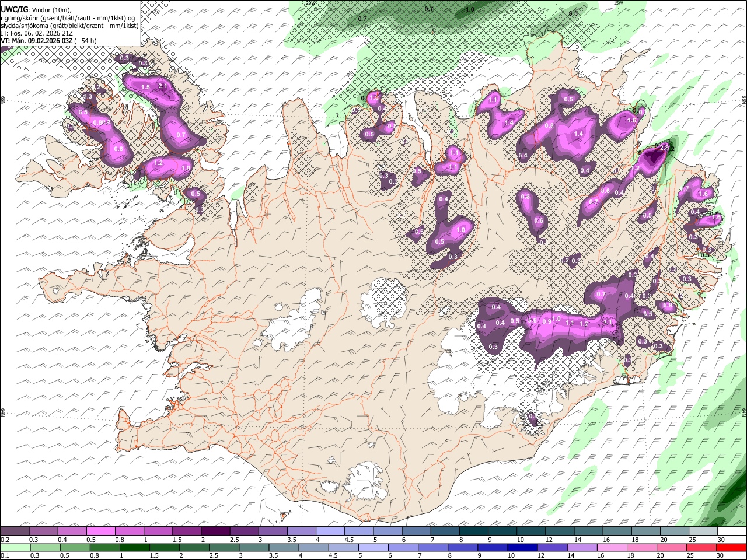
Task: Click the bright magenta snow swatch between 0.5 and 0.8
Action: coord(101,531)
